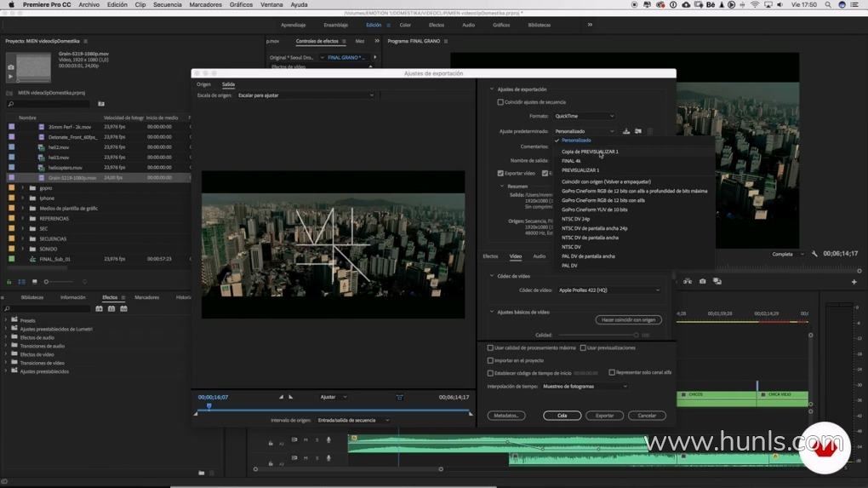The width and height of the screenshot is (868, 488).
Task: Click the set in point marker icon
Action: (x=282, y=397)
